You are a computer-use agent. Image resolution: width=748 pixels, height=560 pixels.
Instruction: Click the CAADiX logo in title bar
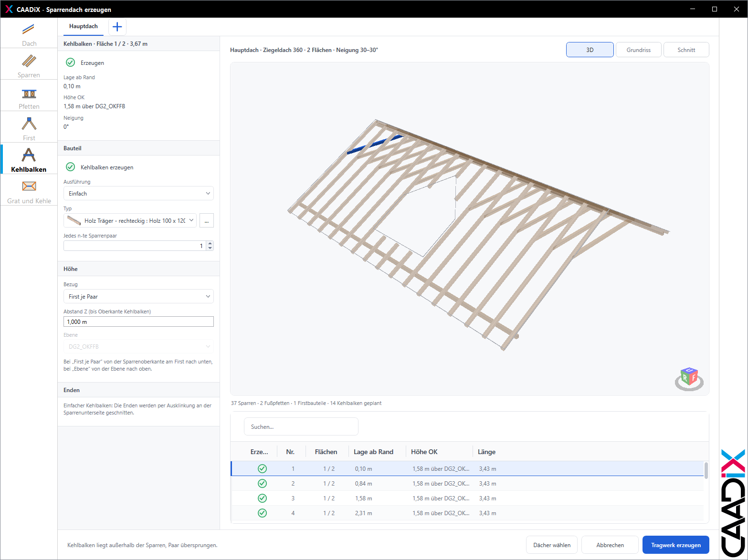[9, 9]
